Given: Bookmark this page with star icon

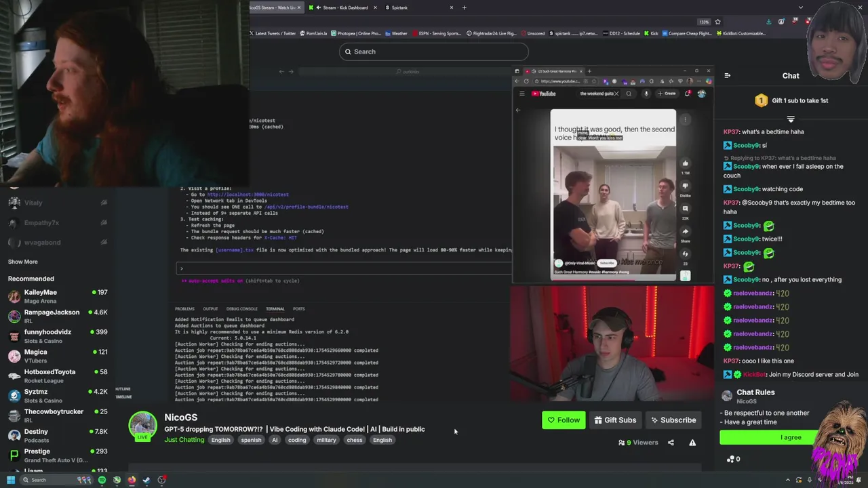Looking at the screenshot, I should coord(717,22).
